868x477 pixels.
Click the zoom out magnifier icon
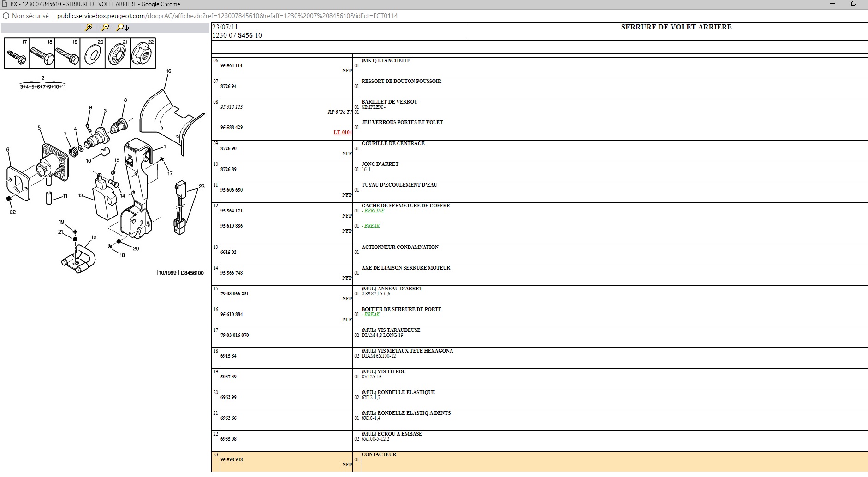coord(105,27)
